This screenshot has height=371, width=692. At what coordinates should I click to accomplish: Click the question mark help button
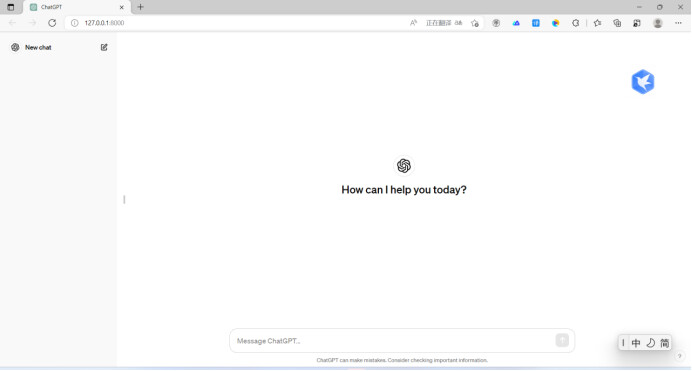(680, 356)
